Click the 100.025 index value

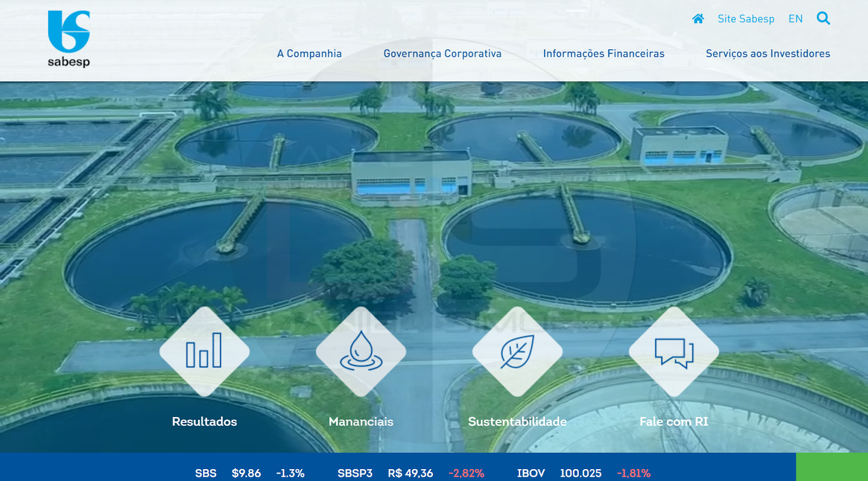580,473
